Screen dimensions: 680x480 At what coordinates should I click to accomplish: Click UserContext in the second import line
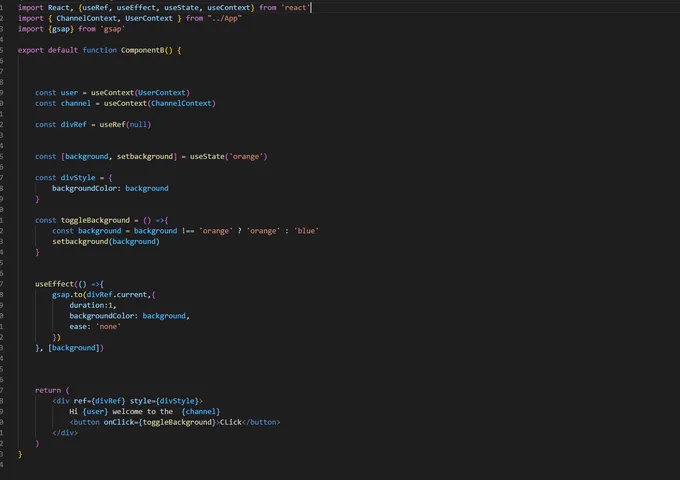[x=149, y=18]
